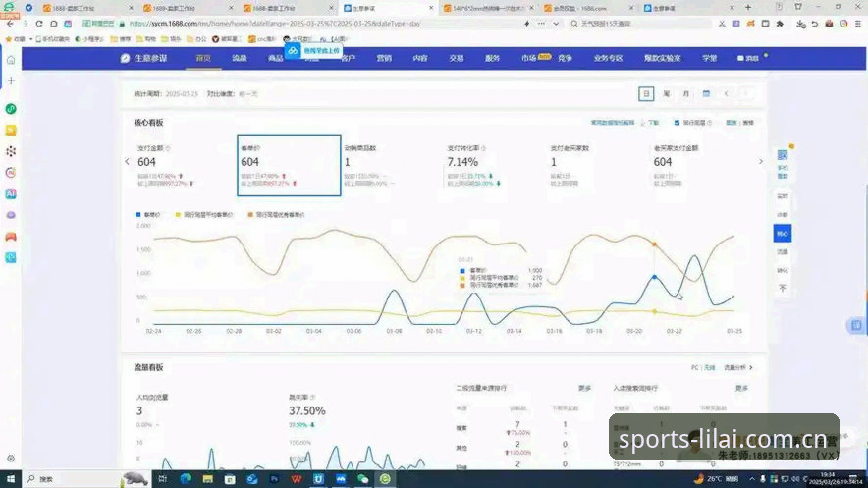This screenshot has height=488, width=868.
Task: Show previous metrics with left chevron
Action: pyautogui.click(x=128, y=162)
